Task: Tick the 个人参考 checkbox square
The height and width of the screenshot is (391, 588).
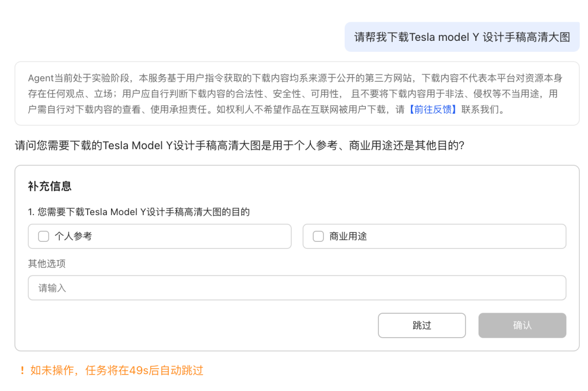Action: [x=44, y=236]
